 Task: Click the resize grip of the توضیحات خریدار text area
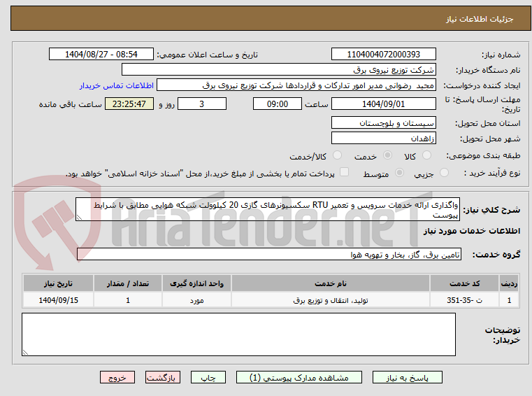pos(25,353)
